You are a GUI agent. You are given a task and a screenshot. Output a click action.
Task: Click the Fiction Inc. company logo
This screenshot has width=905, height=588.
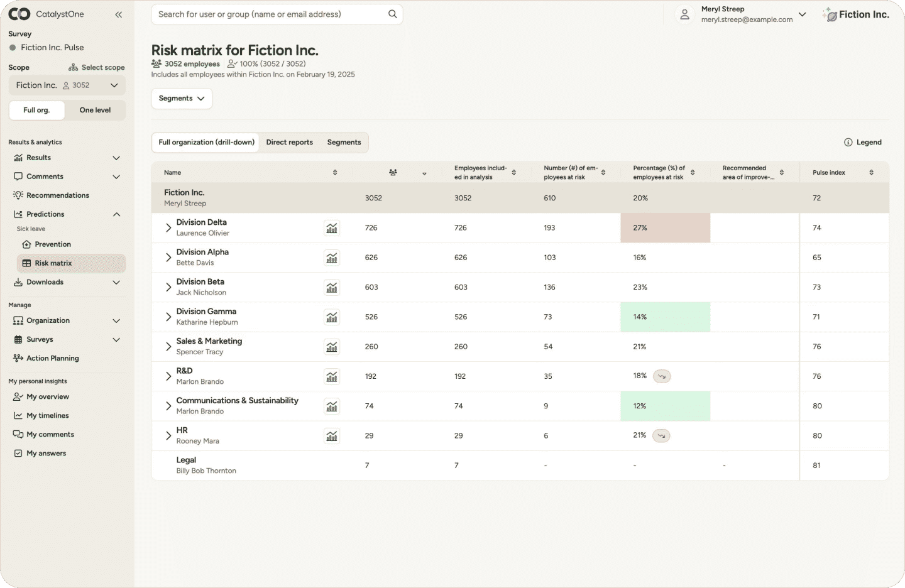[x=856, y=14]
